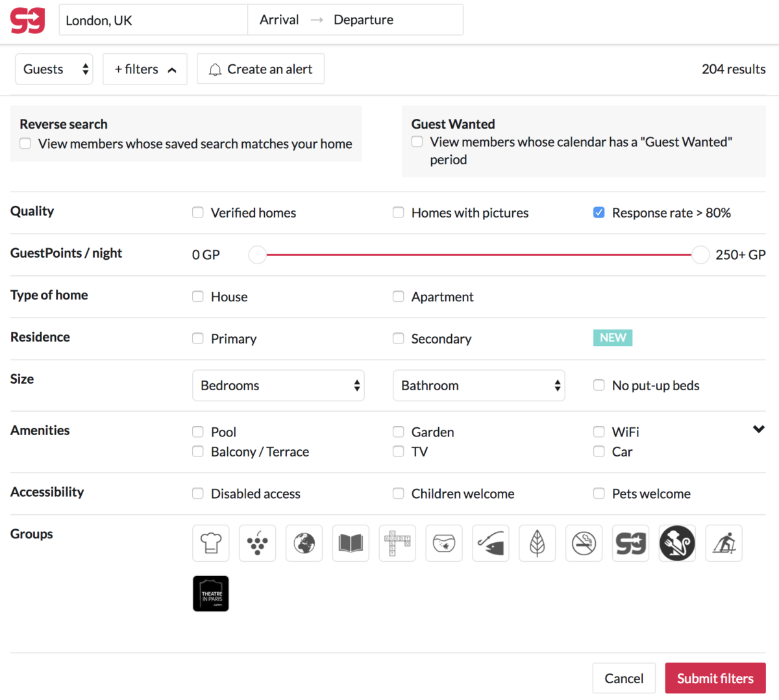This screenshot has height=700, width=779.
Task: Select the chef hat group icon
Action: click(x=211, y=543)
